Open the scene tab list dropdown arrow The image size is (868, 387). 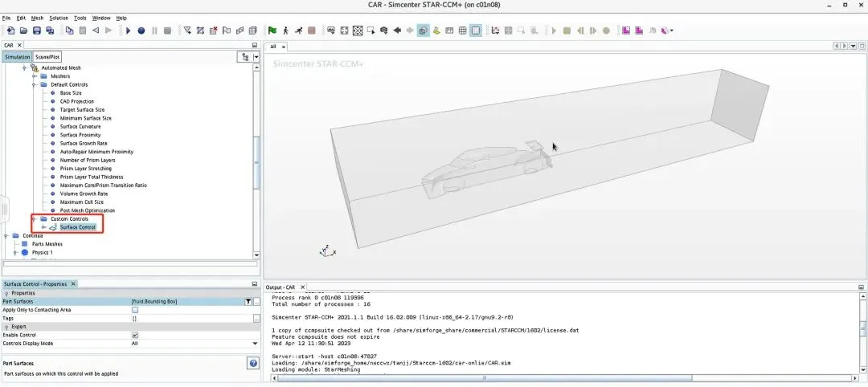(x=854, y=47)
